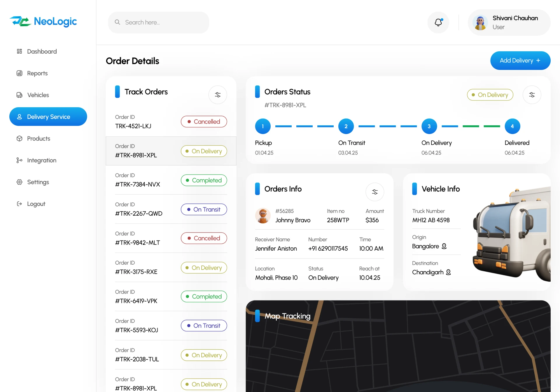Open the Reports section

click(37, 73)
